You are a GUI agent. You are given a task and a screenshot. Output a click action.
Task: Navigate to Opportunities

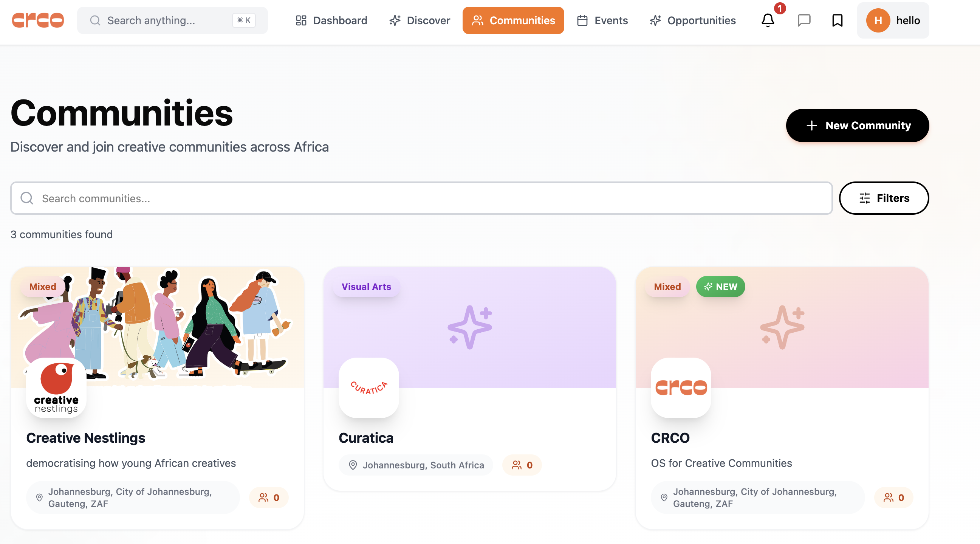click(x=692, y=20)
